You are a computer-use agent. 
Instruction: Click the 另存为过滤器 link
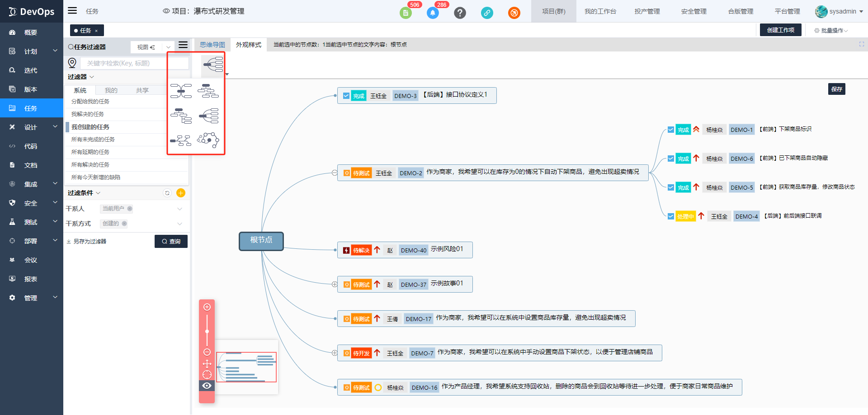(x=86, y=241)
